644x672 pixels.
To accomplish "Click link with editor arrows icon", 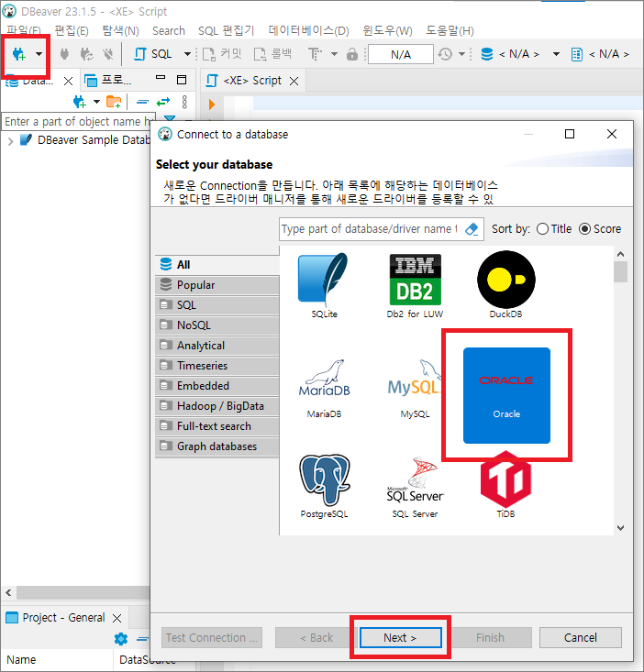I will click(x=163, y=102).
